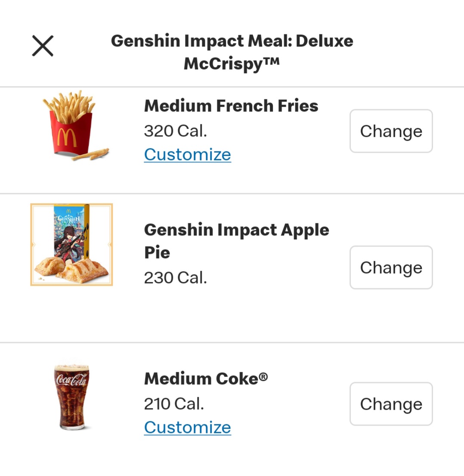Viewport: 464px width, 476px height.
Task: Tap the Medium French Fries item name
Action: pyautogui.click(x=231, y=106)
